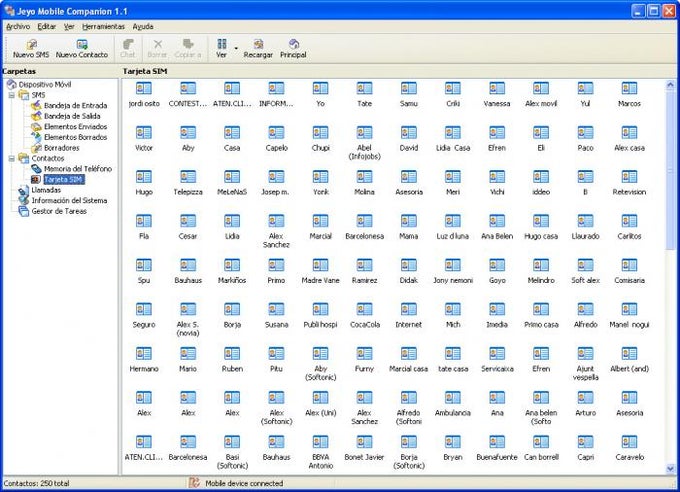Select the Chupi contact icon

[320, 133]
